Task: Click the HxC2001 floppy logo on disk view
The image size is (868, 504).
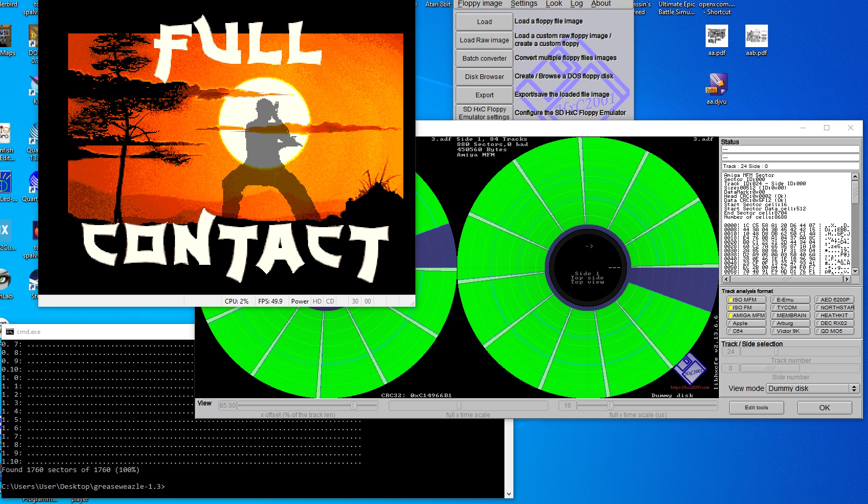Action: click(x=690, y=368)
